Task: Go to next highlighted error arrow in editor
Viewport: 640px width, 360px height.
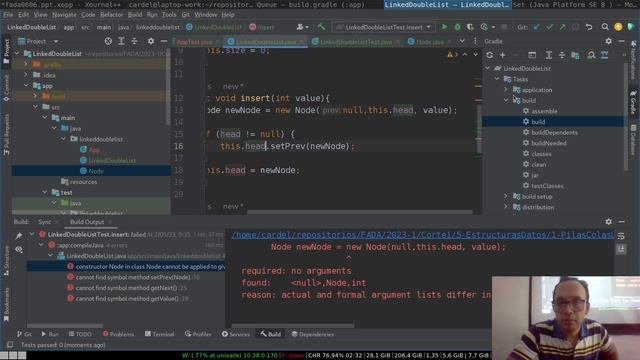Action: tap(476, 55)
